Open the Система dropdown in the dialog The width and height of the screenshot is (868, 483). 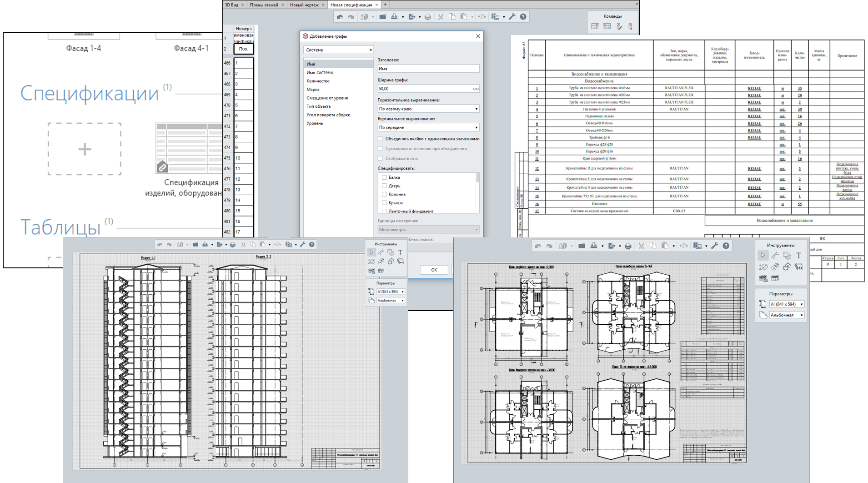point(338,50)
